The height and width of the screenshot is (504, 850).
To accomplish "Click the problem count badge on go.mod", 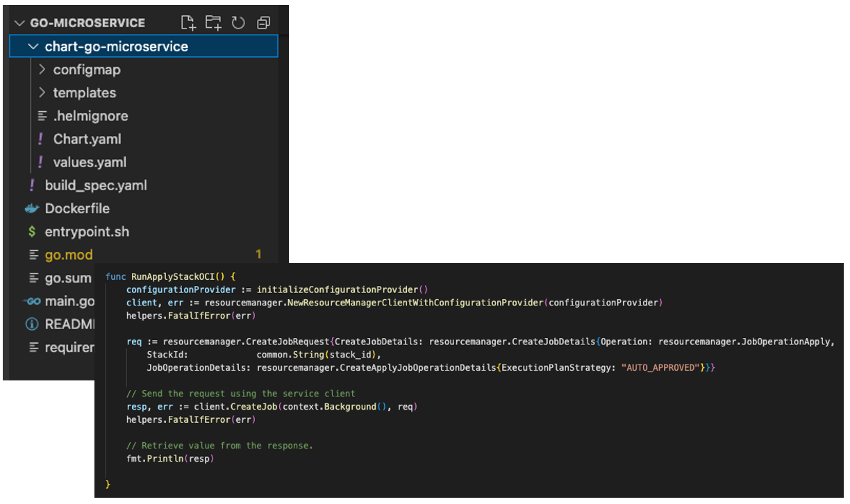I will tap(258, 254).
